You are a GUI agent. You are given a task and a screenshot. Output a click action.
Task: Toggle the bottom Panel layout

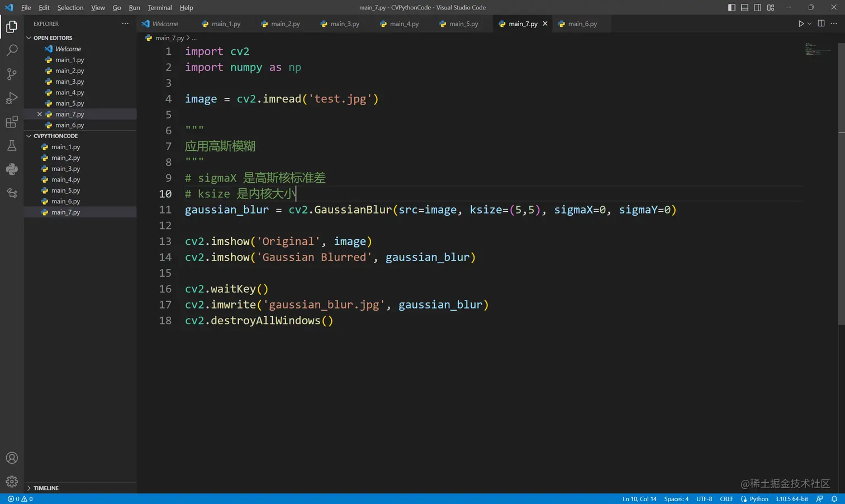coord(744,7)
